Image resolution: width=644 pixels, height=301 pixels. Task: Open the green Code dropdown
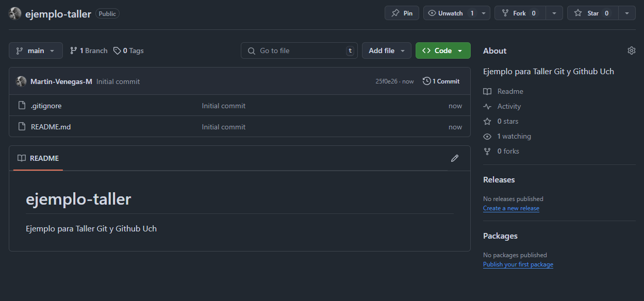pos(443,51)
